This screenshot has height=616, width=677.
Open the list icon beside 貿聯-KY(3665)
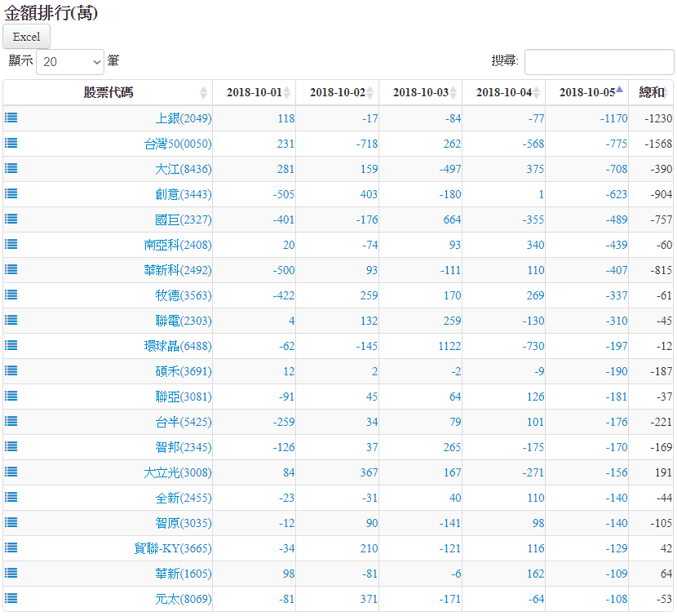tap(11, 547)
